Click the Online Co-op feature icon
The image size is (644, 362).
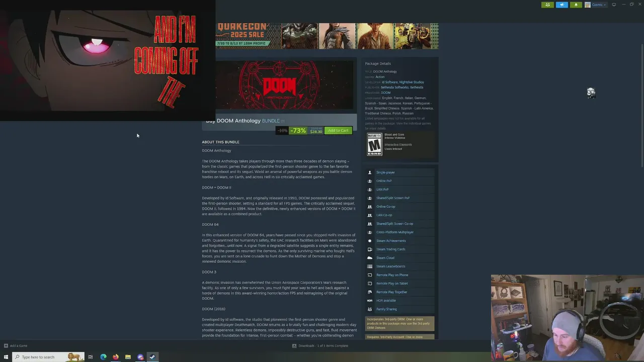tap(370, 207)
